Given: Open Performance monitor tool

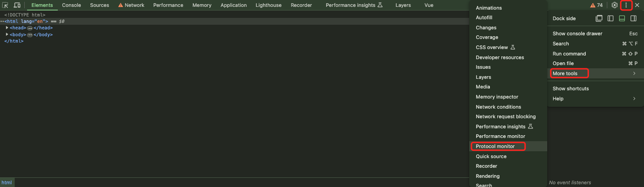Looking at the screenshot, I should pyautogui.click(x=508, y=136).
